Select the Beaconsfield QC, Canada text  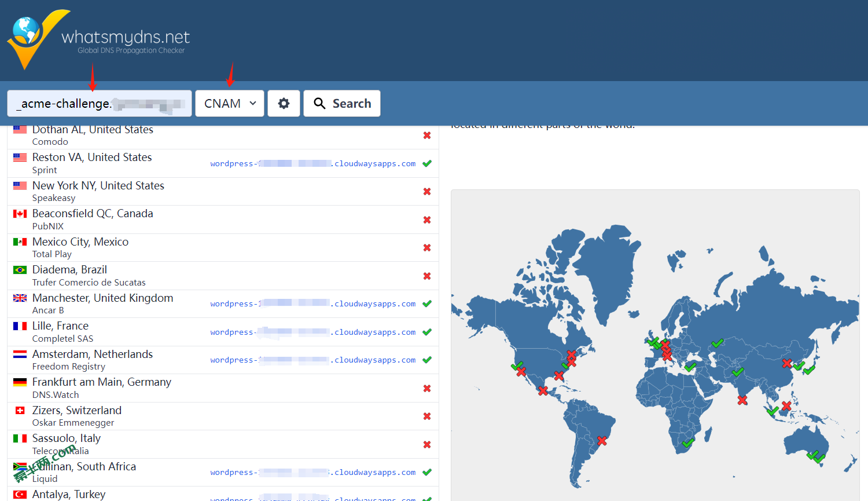(x=93, y=213)
